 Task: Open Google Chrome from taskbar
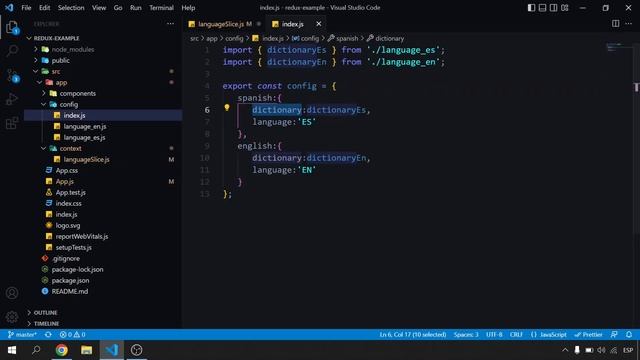click(x=62, y=350)
